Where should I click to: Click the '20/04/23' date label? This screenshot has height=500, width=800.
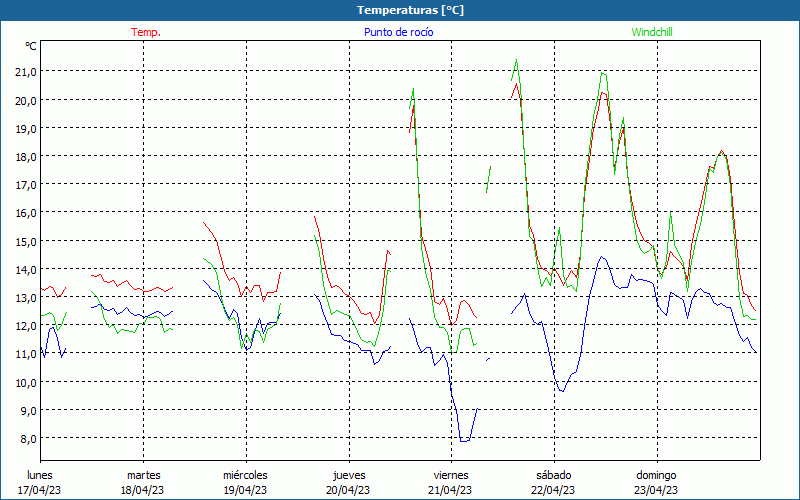point(348,490)
